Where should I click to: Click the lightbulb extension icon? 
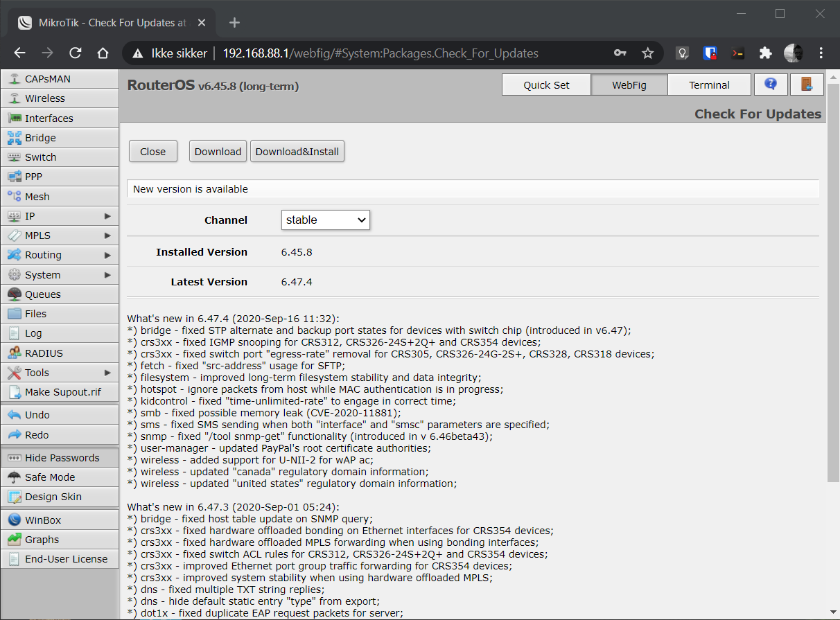(682, 53)
